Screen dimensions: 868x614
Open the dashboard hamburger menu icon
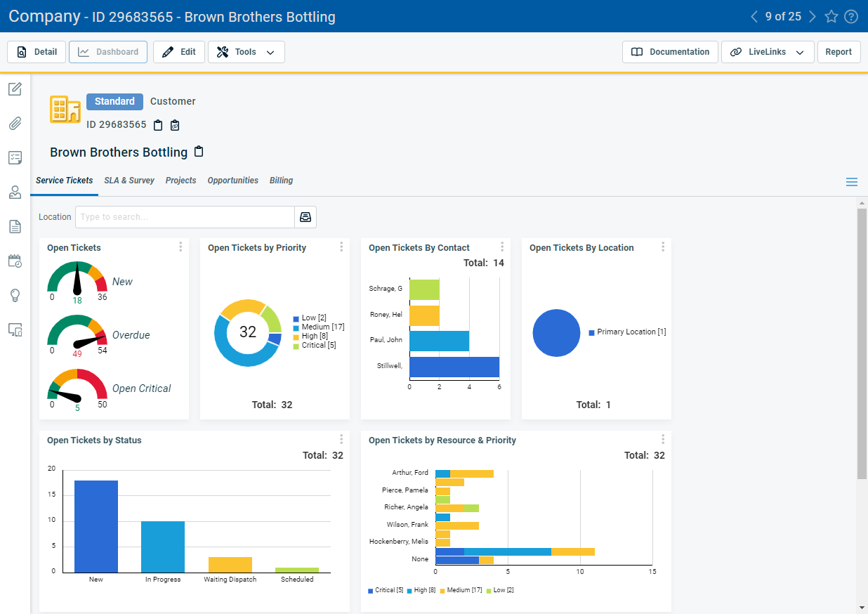(x=852, y=182)
